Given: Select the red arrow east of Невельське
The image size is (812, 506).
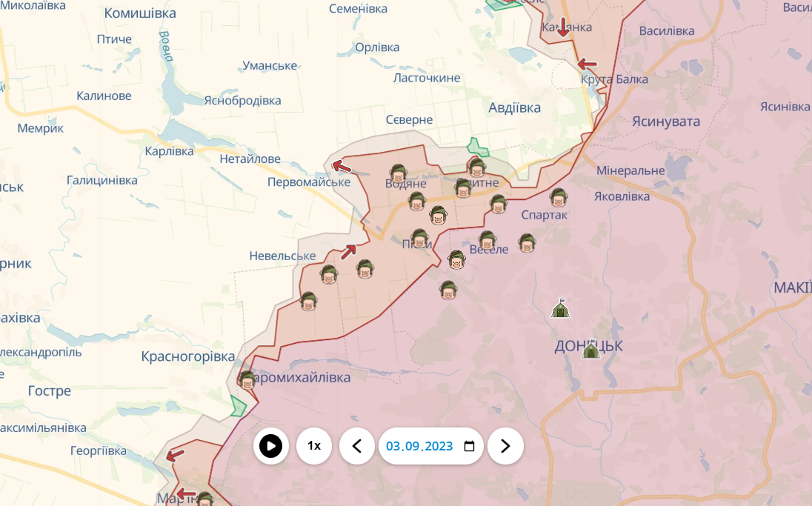Looking at the screenshot, I should [349, 252].
